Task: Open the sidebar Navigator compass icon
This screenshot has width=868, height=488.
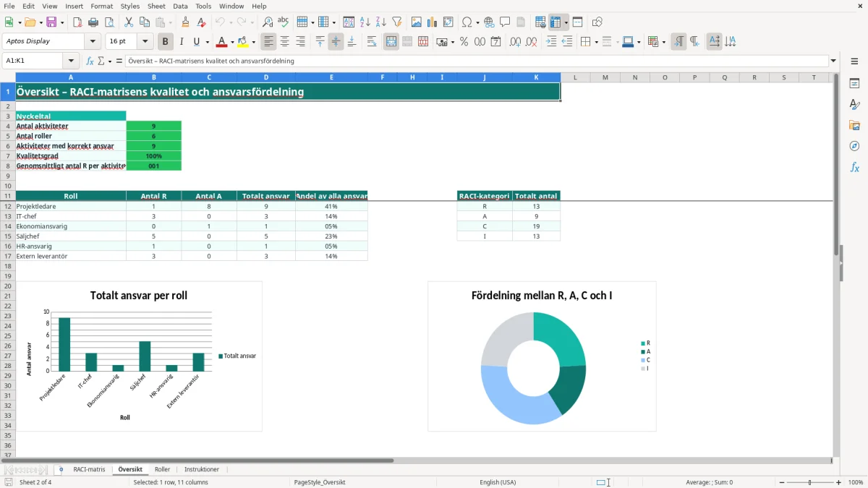Action: point(854,147)
